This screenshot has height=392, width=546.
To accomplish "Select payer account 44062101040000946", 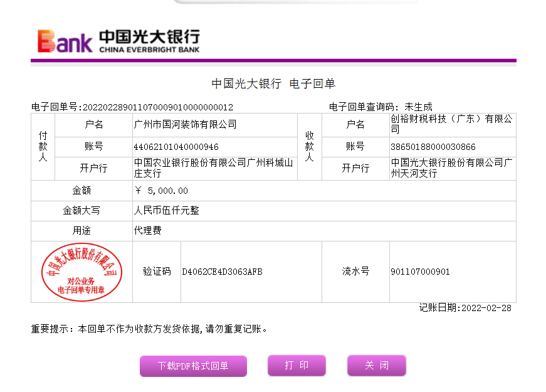I will point(176,147).
